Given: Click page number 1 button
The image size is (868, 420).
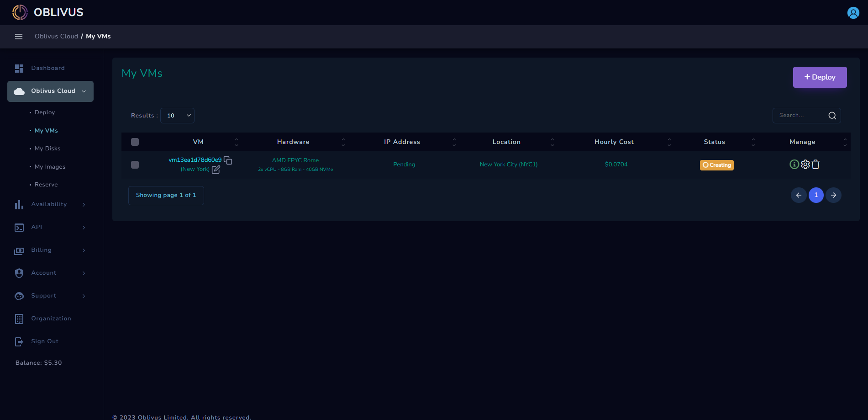Looking at the screenshot, I should click(816, 195).
